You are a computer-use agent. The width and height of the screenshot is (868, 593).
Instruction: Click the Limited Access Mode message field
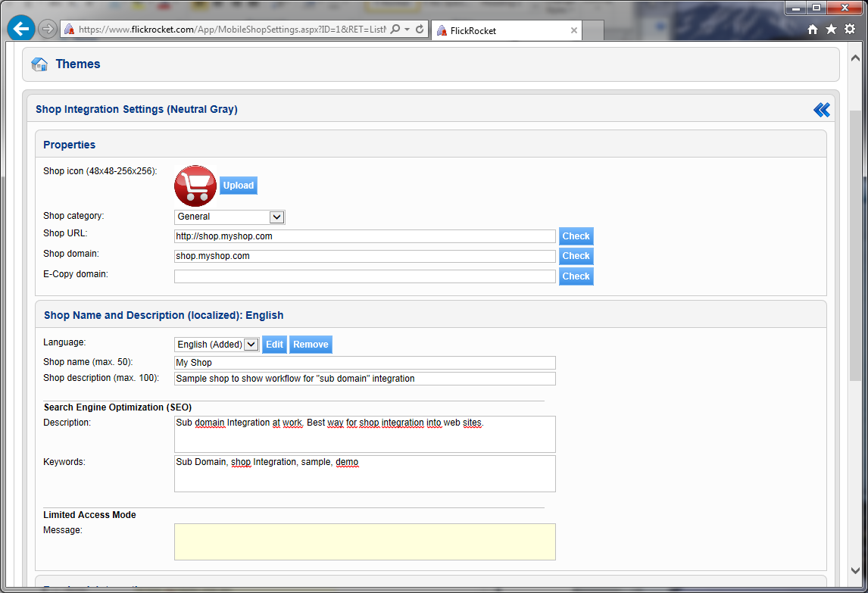[364, 542]
